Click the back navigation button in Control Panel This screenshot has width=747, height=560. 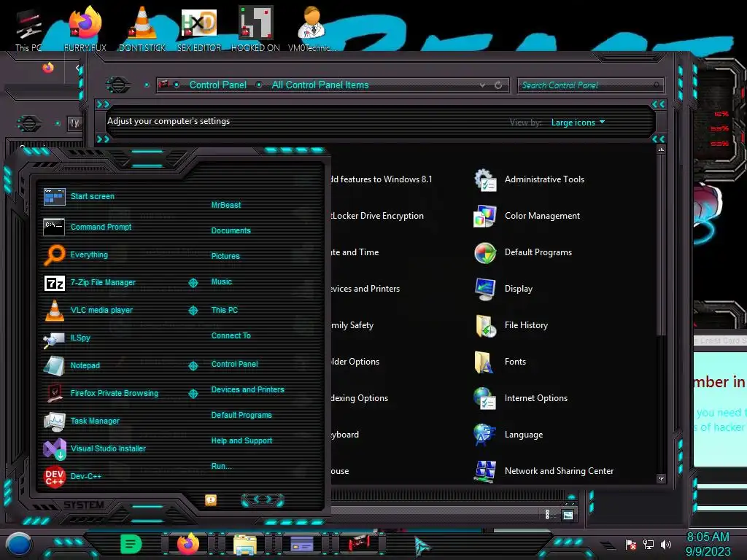pos(117,85)
